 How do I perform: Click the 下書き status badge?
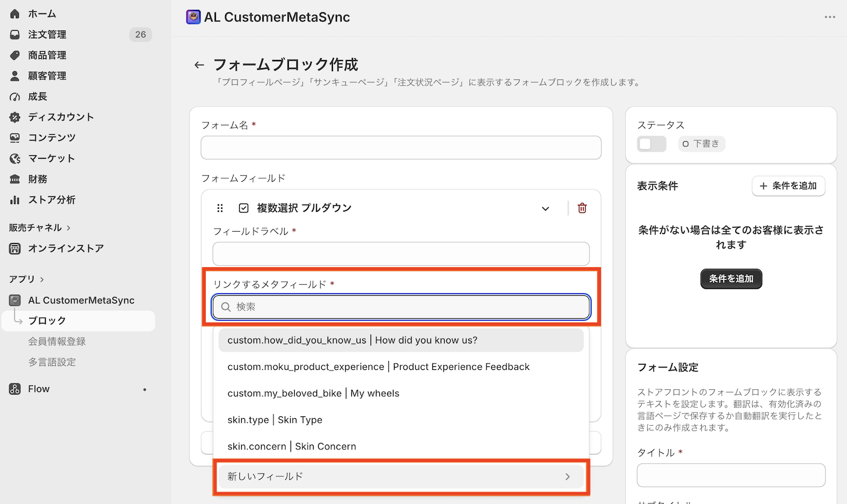[x=701, y=143]
